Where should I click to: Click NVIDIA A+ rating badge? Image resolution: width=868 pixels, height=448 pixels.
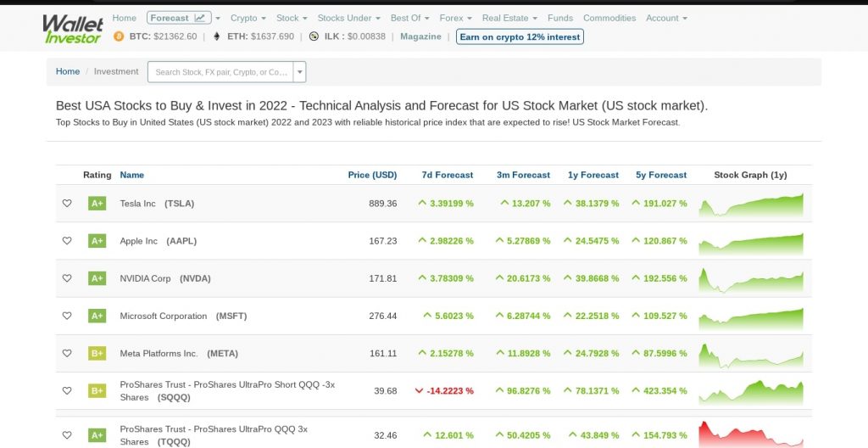(97, 278)
